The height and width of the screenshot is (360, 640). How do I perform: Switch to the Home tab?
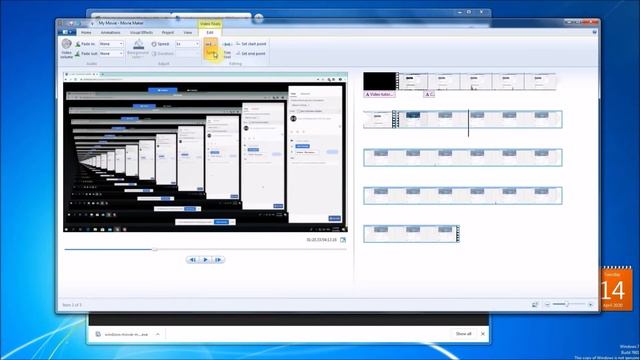click(86, 32)
